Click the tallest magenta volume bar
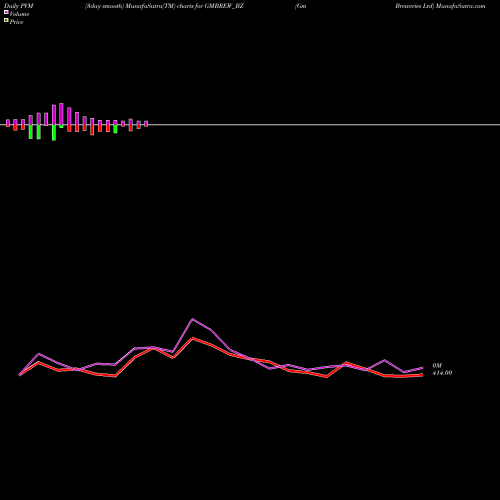 pos(61,114)
